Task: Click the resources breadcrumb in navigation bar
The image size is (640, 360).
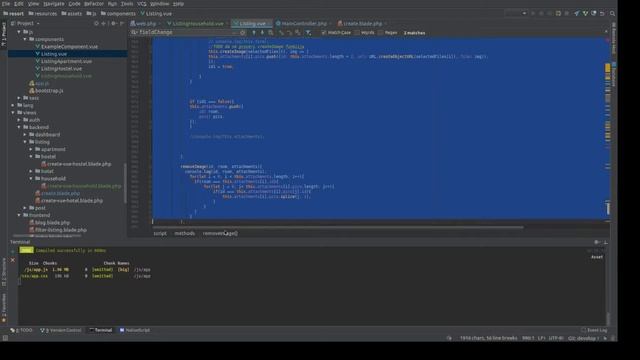Action: point(42,13)
